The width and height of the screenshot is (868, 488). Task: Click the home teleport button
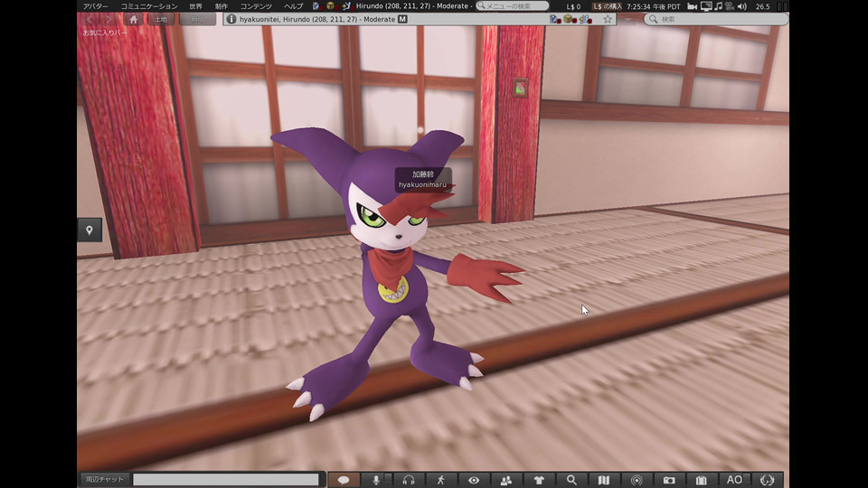coord(133,19)
